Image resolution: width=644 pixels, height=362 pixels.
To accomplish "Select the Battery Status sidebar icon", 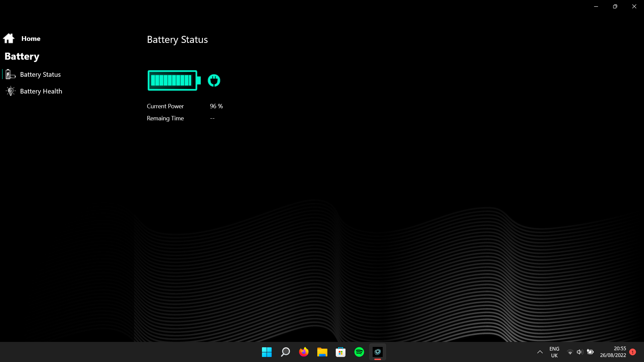I will tap(10, 74).
